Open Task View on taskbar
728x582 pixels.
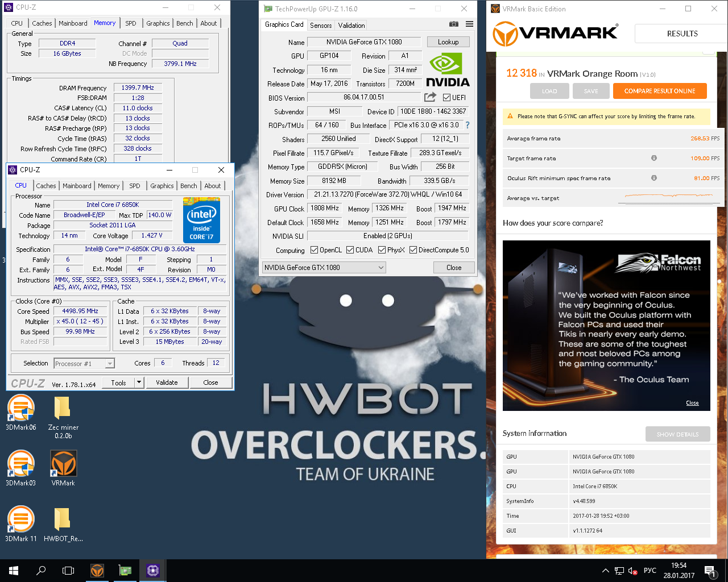68,571
